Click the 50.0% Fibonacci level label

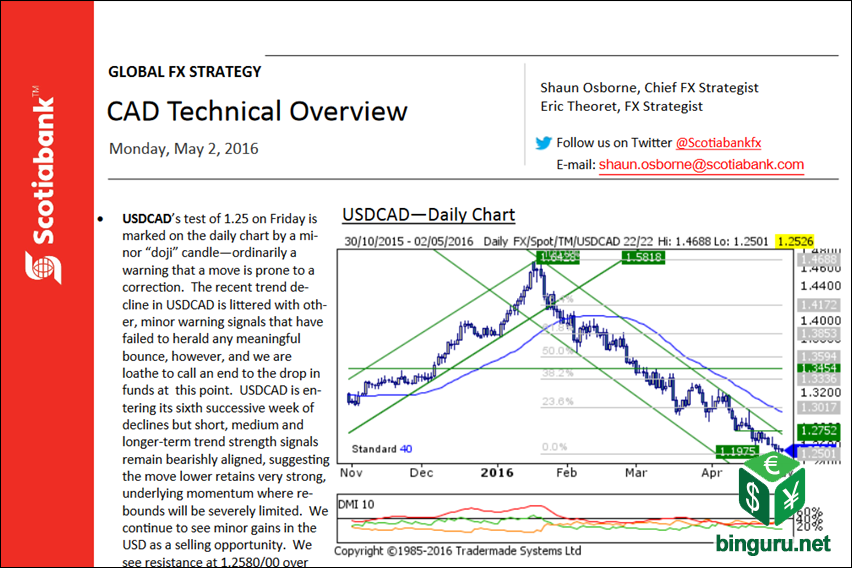(557, 351)
